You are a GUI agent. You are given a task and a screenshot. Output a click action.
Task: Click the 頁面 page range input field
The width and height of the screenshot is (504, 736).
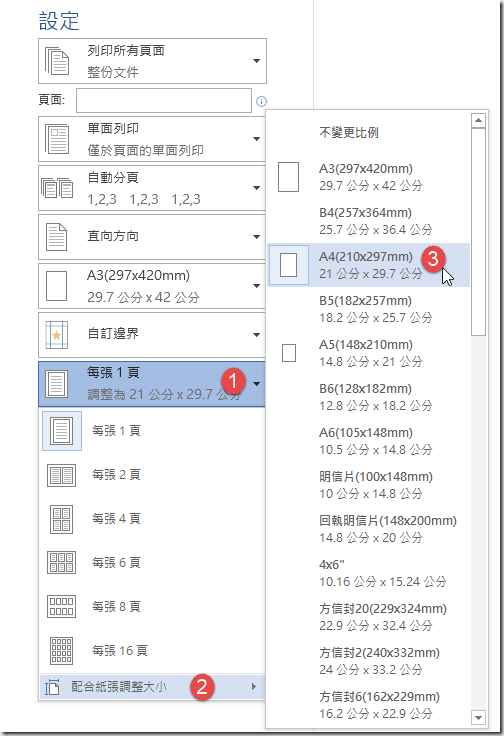pyautogui.click(x=164, y=100)
